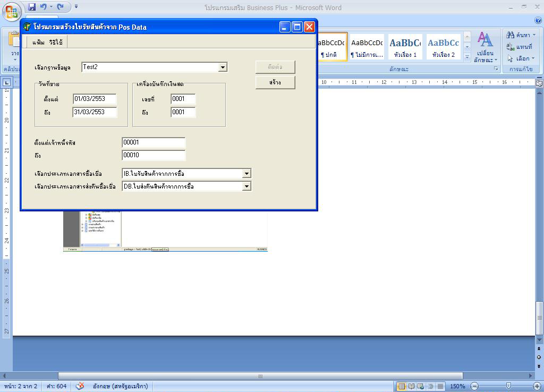Switch to Web Layout view
Screen dimensions: 544x392
pyautogui.click(x=421, y=386)
